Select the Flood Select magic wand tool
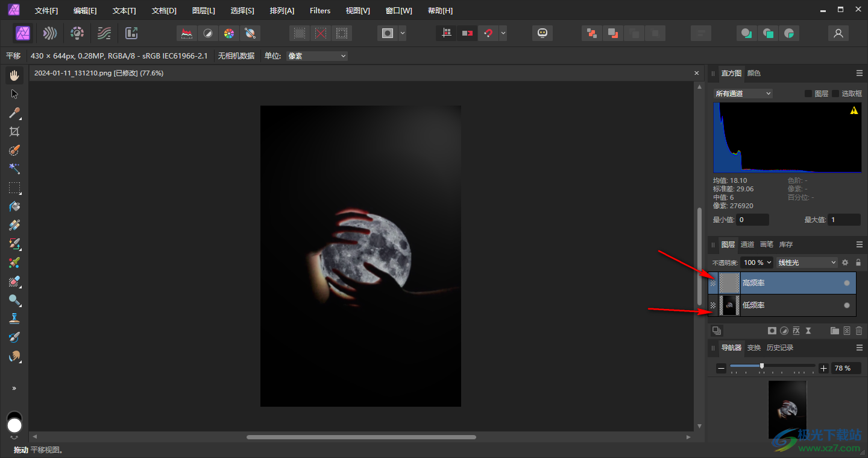This screenshot has height=458, width=868. tap(14, 169)
